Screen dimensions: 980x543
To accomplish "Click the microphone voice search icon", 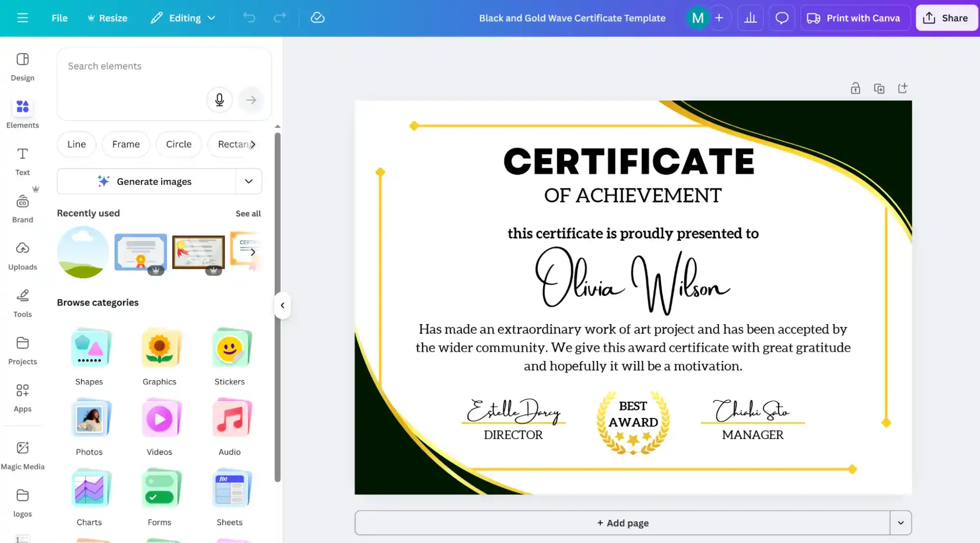I will [x=219, y=100].
